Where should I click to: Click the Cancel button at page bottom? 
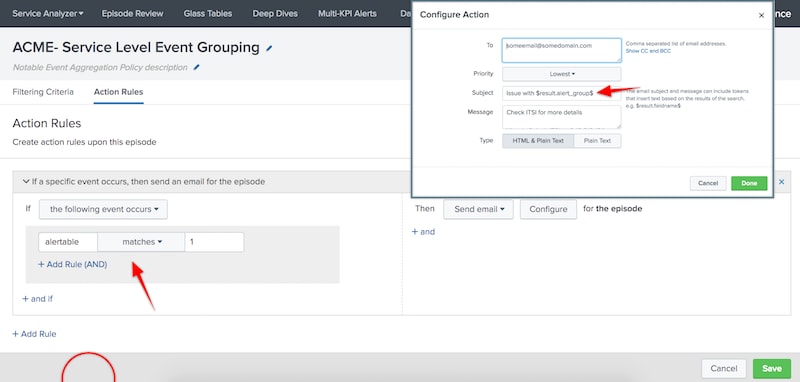[x=724, y=368]
